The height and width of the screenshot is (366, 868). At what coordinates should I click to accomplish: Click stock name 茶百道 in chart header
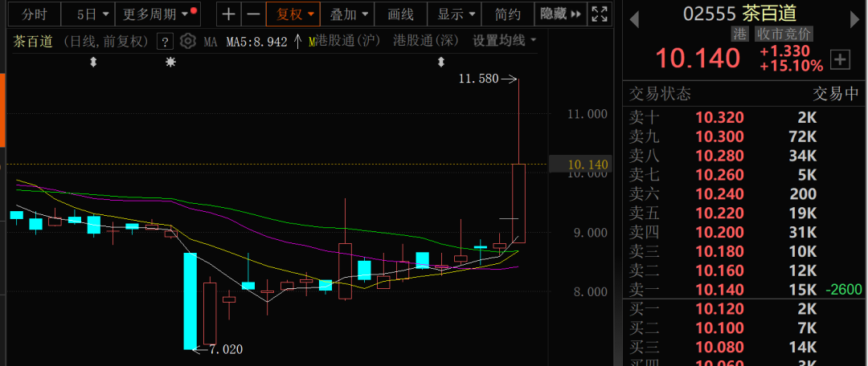33,41
